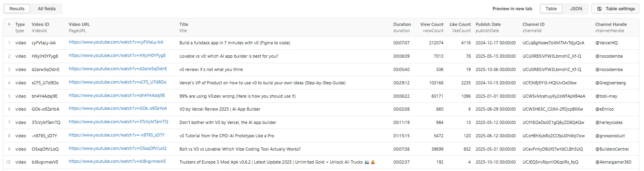Open the Table settings button
The image size is (644, 171).
616,9
